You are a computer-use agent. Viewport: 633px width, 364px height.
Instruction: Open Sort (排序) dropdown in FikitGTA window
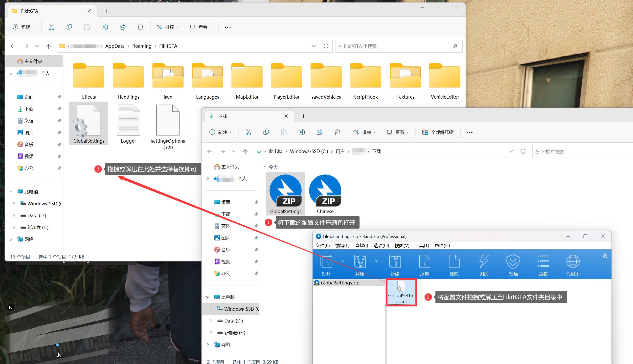[168, 27]
